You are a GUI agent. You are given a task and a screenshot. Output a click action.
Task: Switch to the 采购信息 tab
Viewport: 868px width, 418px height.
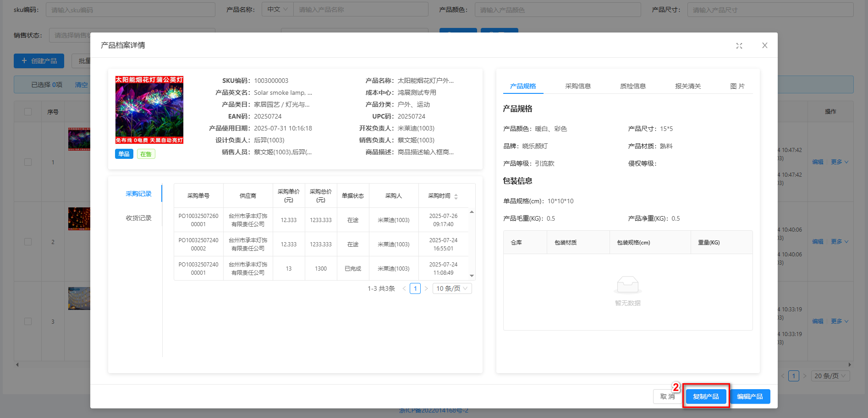click(x=577, y=86)
